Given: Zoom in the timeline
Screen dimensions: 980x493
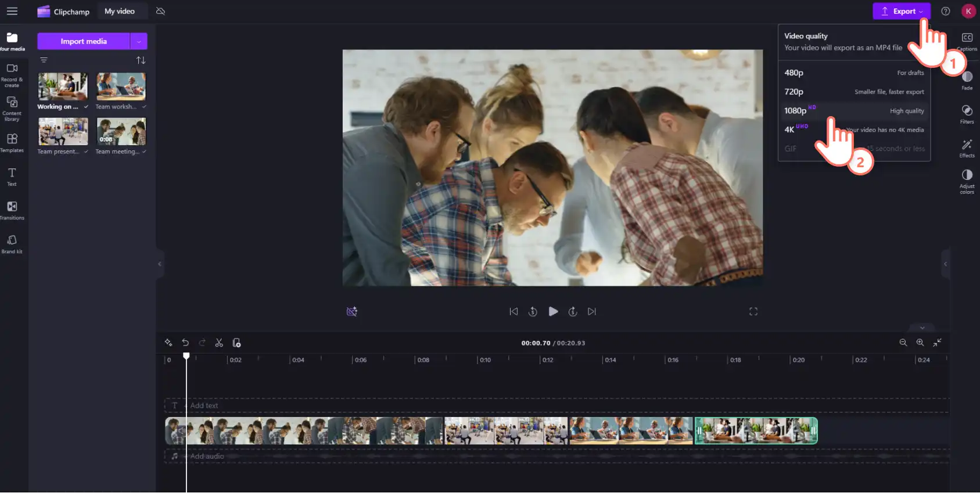Looking at the screenshot, I should click(x=920, y=343).
